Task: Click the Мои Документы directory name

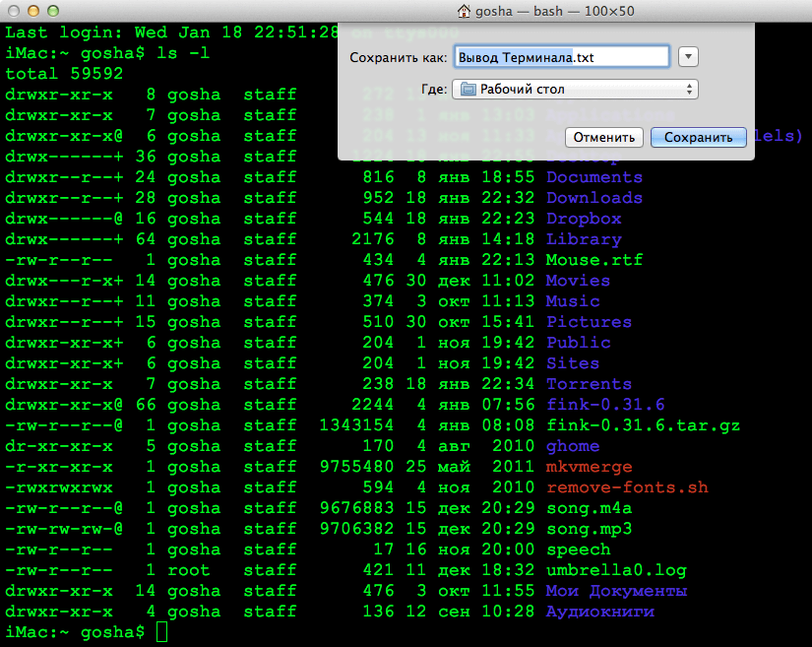Action: 616,591
